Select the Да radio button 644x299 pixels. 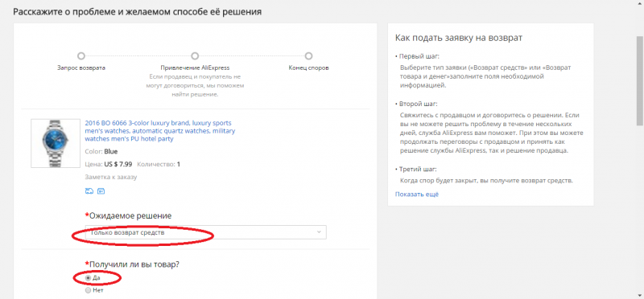[88, 278]
